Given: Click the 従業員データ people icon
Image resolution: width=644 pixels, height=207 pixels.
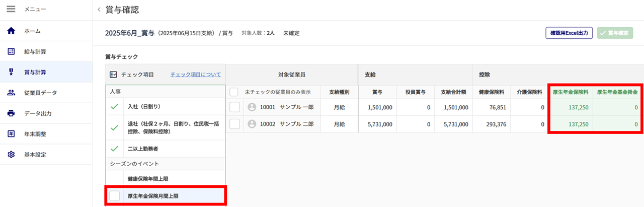Looking at the screenshot, I should [x=11, y=93].
